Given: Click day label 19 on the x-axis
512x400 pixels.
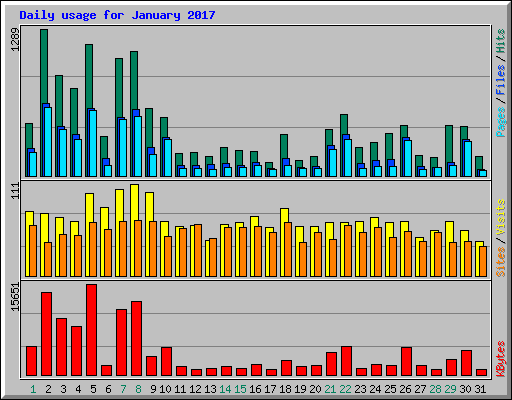Looking at the screenshot, I should pyautogui.click(x=300, y=389).
